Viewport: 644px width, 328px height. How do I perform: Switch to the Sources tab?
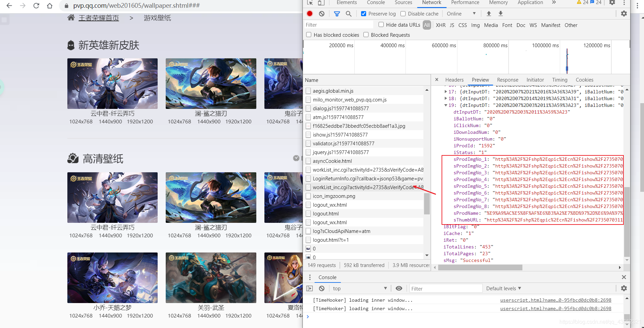pos(403,3)
